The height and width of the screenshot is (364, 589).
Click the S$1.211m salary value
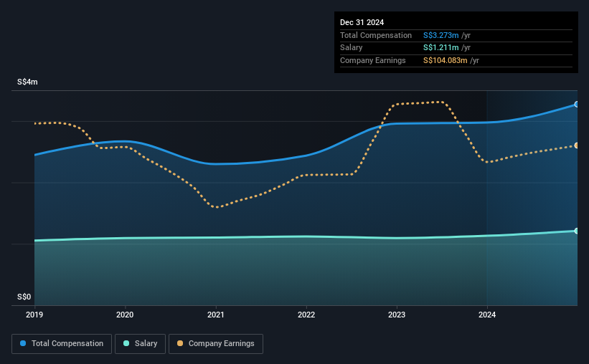pos(440,48)
